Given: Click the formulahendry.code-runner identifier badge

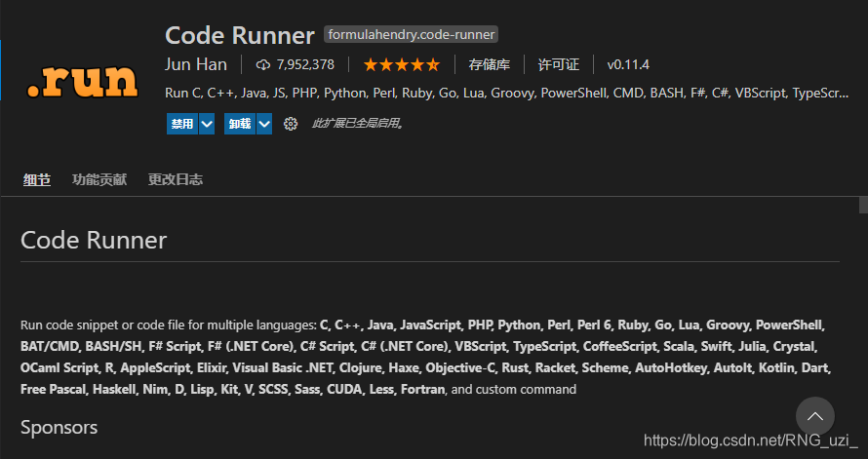Looking at the screenshot, I should tap(411, 34).
